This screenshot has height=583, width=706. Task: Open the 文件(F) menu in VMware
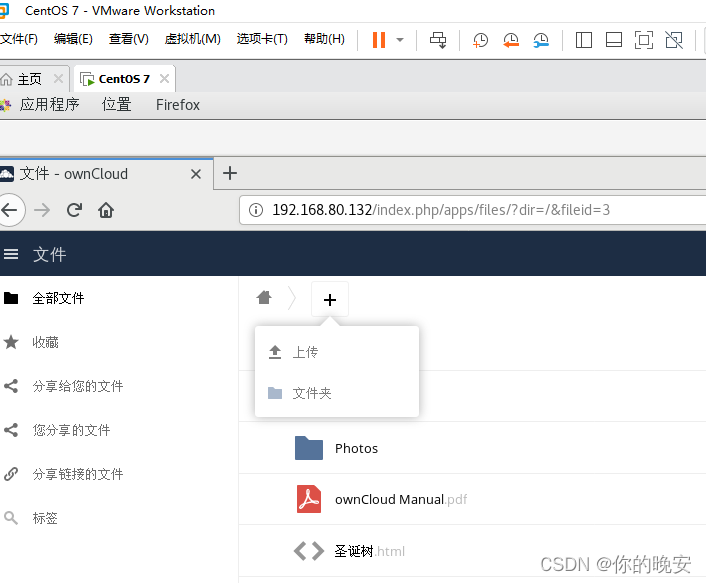[x=19, y=39]
